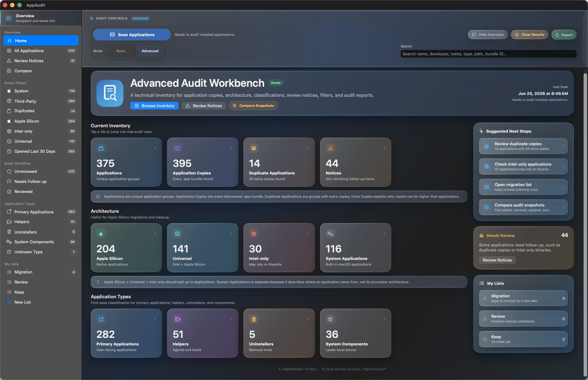Image resolution: width=588 pixels, height=380 pixels.
Task: Click the My Lists panel list icon
Action: (x=482, y=284)
